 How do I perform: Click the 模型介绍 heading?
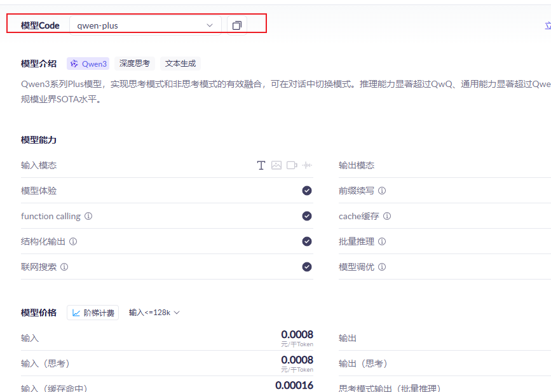39,64
